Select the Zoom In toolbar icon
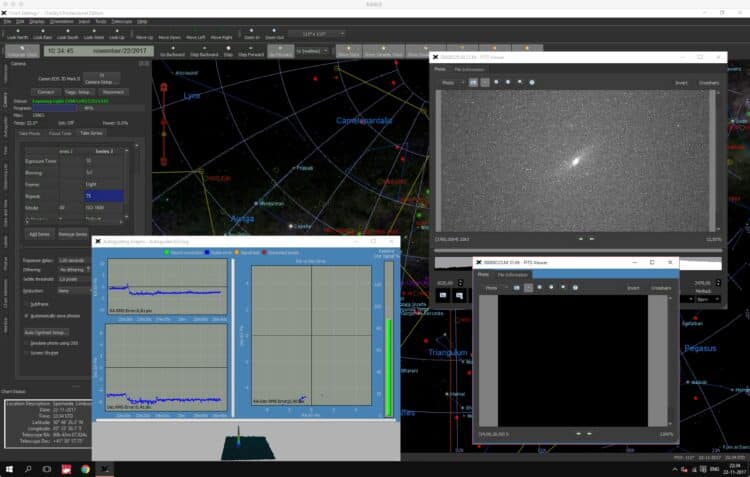 (252, 33)
